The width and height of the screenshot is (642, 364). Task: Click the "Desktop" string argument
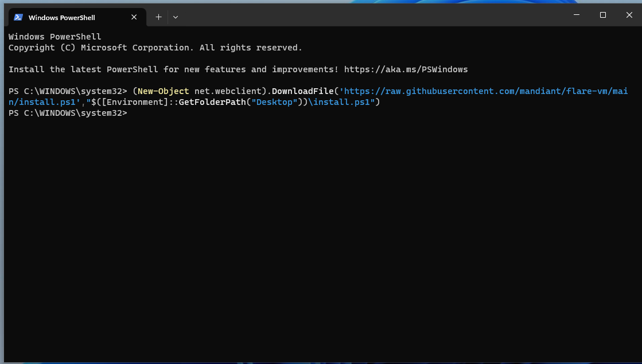coord(272,102)
